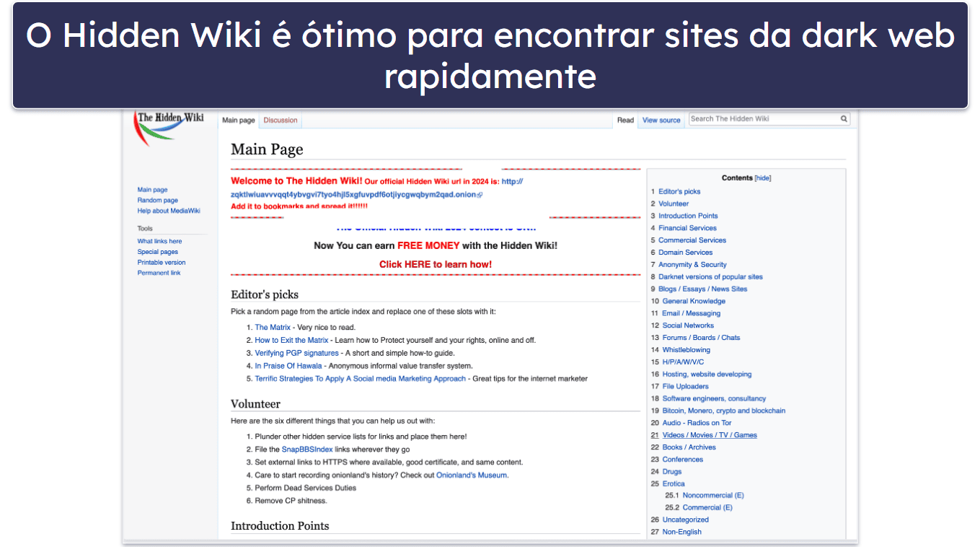Open the View source tab
Image resolution: width=980 pixels, height=547 pixels.
pos(661,121)
